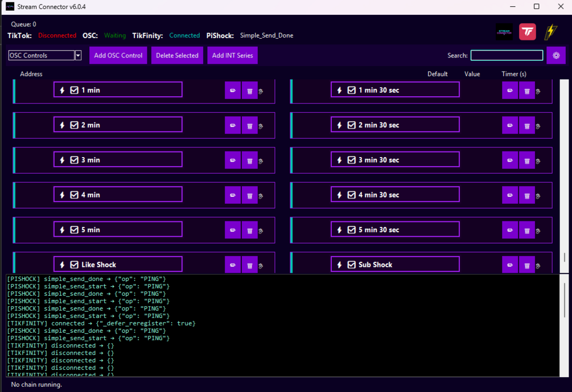Click the Value column header

pos(472,74)
